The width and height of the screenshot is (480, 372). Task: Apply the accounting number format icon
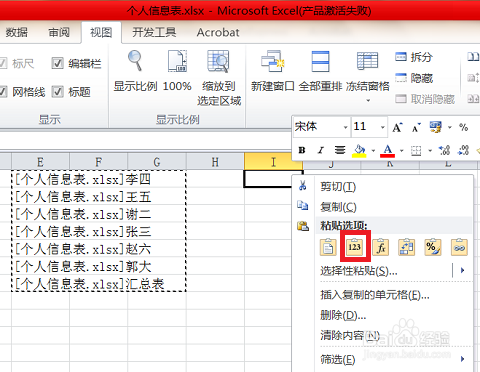click(435, 127)
